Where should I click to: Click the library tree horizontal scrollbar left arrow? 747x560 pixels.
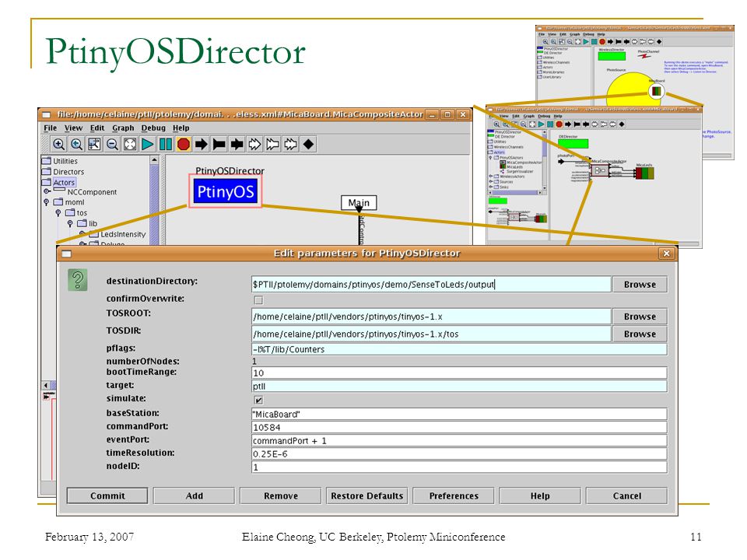pos(46,385)
